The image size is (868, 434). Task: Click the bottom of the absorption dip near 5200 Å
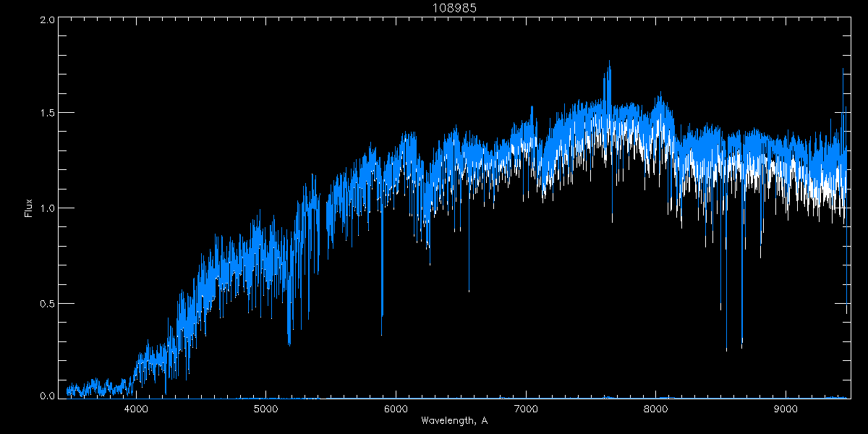pos(289,344)
